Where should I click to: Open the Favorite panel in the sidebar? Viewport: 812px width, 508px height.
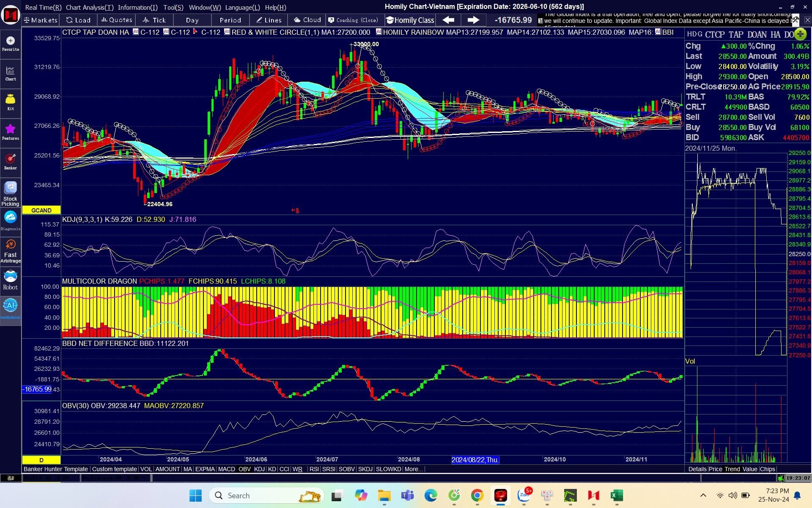(11, 44)
